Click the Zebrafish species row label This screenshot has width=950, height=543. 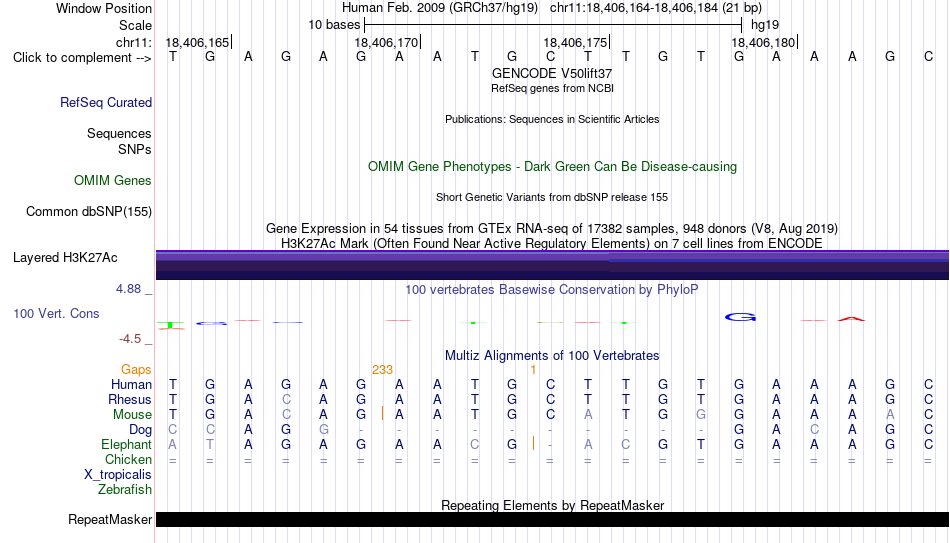(x=125, y=489)
